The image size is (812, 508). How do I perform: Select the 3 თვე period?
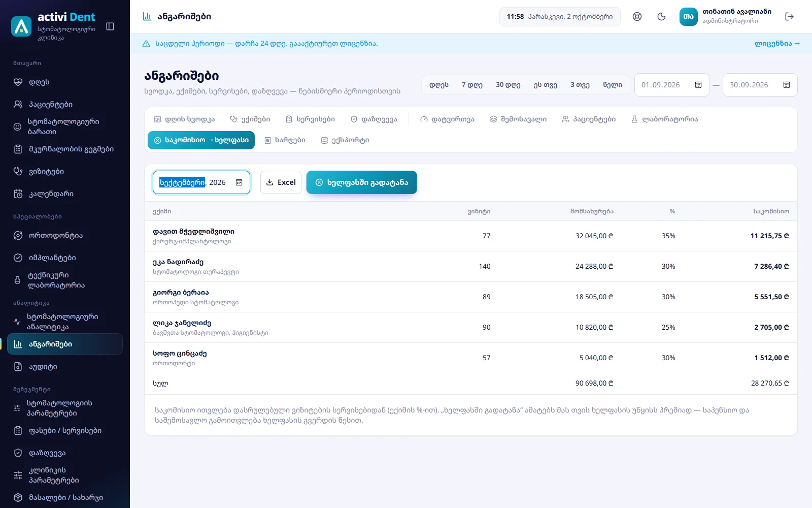(x=580, y=85)
